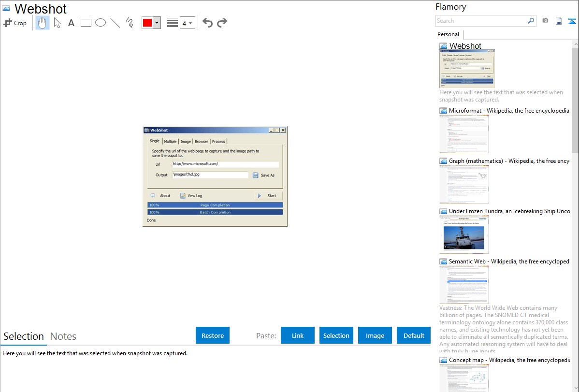Click the Webshot entry title in sidebar
Image resolution: width=579 pixels, height=392 pixels.
click(x=465, y=46)
